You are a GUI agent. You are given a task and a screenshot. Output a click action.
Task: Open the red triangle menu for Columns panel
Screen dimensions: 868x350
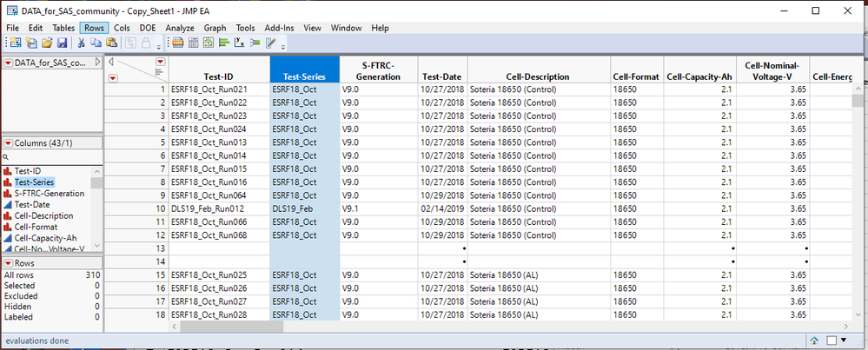(x=8, y=143)
